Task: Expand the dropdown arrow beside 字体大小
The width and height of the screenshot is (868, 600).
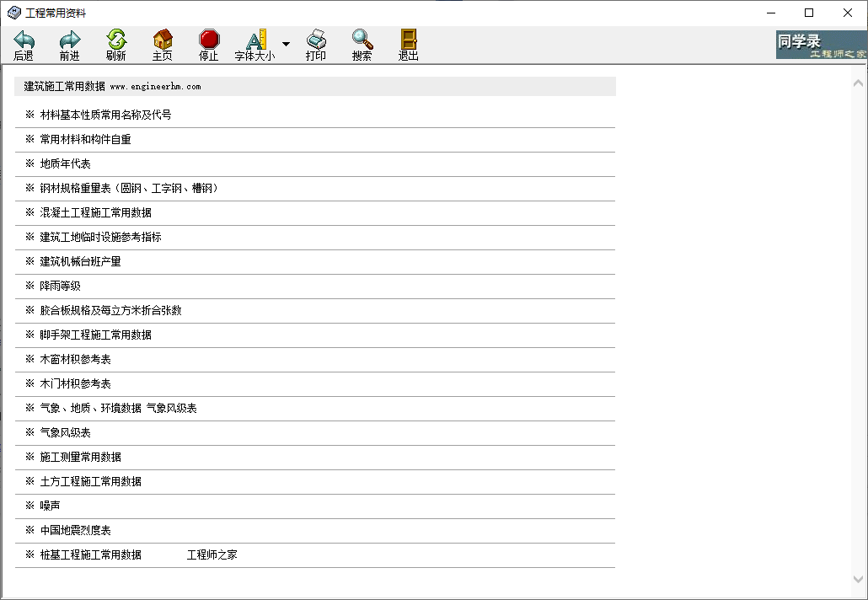Action: pyautogui.click(x=286, y=44)
